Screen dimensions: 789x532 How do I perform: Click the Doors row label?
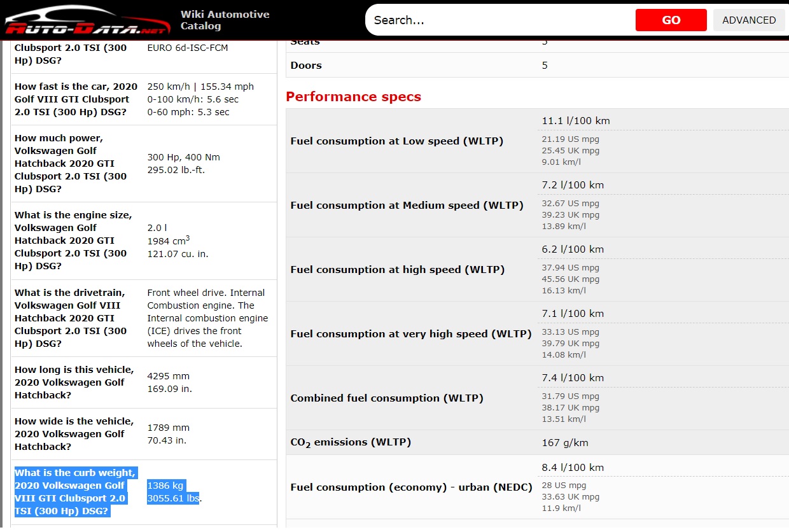click(306, 66)
